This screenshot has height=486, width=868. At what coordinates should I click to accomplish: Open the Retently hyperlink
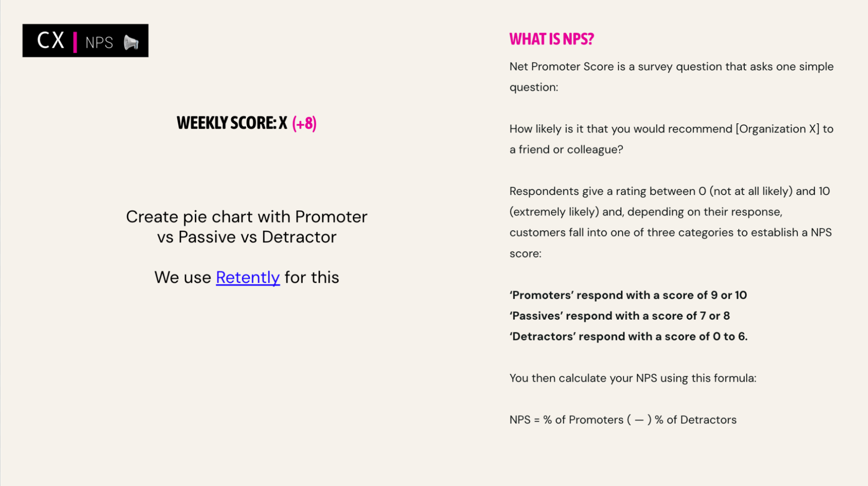pyautogui.click(x=248, y=278)
